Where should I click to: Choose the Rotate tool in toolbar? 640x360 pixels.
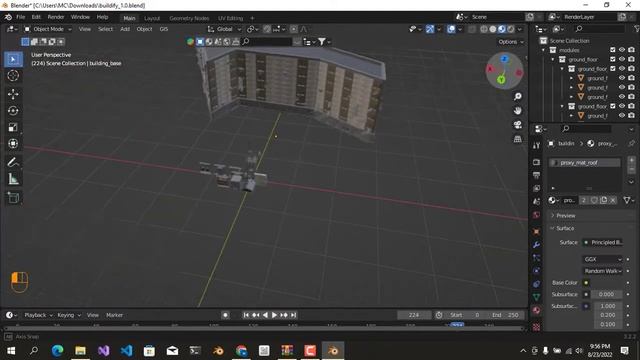[13, 111]
